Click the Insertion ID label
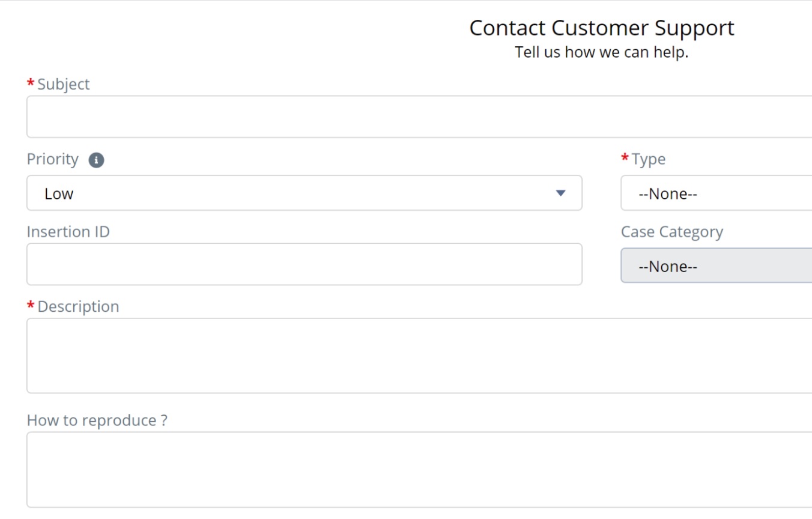 pos(68,232)
